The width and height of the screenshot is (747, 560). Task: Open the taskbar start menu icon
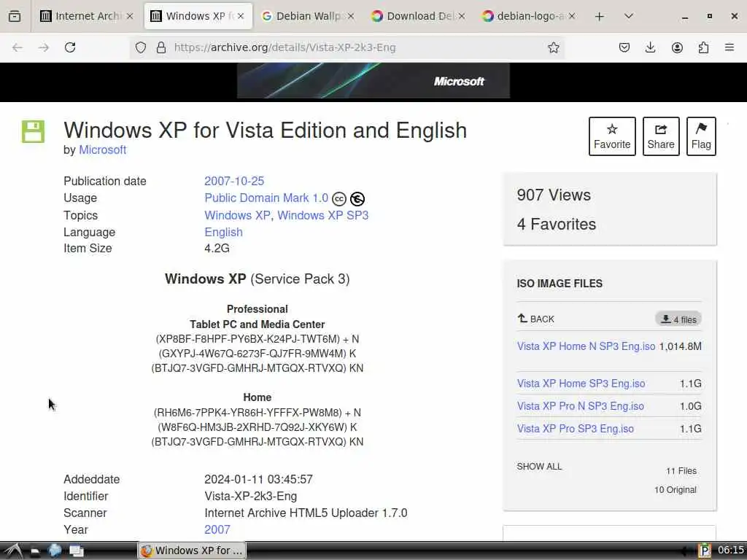pyautogui.click(x=13, y=551)
